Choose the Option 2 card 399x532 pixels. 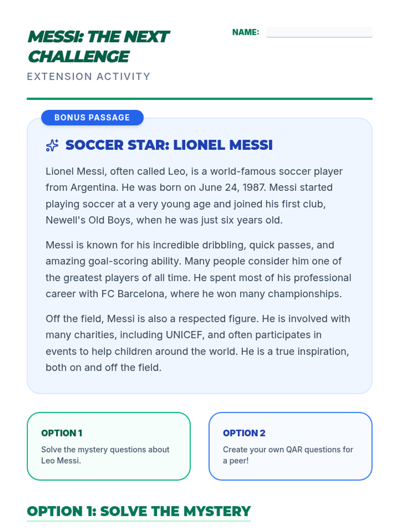pos(290,446)
